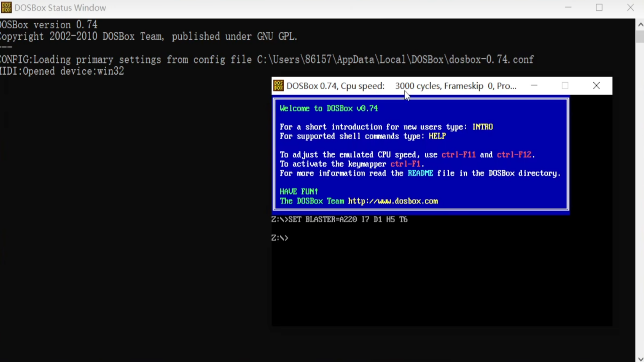Click the SET BLASTER command output line
The image size is (644, 362).
point(339,219)
